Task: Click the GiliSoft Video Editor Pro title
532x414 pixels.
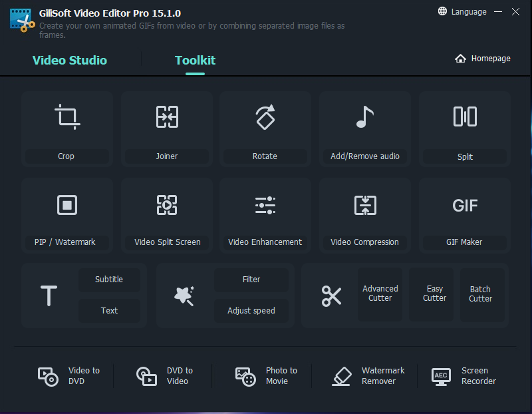Action: pyautogui.click(x=110, y=13)
